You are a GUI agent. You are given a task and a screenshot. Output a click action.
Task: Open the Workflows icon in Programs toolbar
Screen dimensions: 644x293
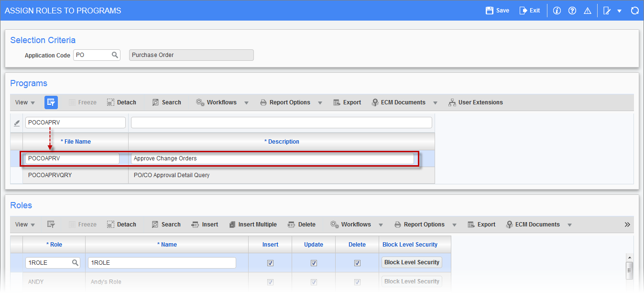(200, 102)
